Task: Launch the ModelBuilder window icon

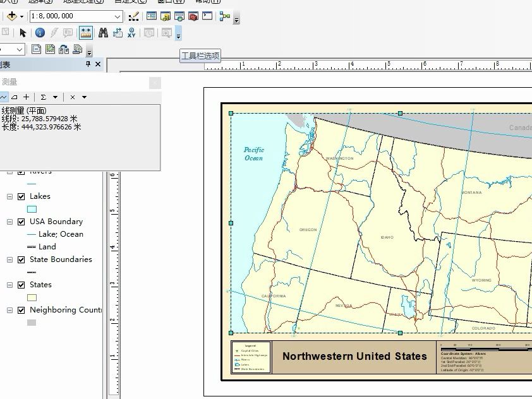Action: pyautogui.click(x=224, y=16)
